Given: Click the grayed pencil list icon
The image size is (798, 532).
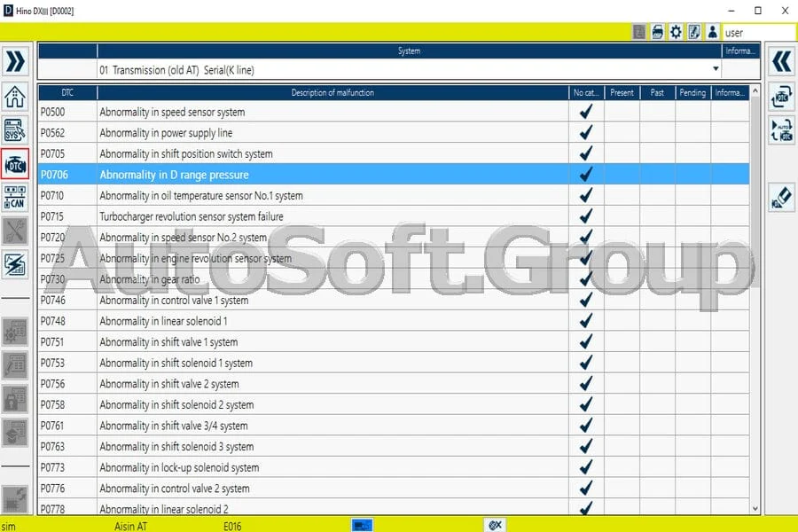Looking at the screenshot, I should click(15, 365).
